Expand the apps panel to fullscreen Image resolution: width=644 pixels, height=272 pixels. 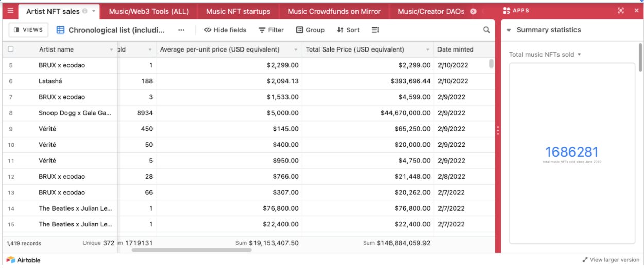[x=620, y=11]
